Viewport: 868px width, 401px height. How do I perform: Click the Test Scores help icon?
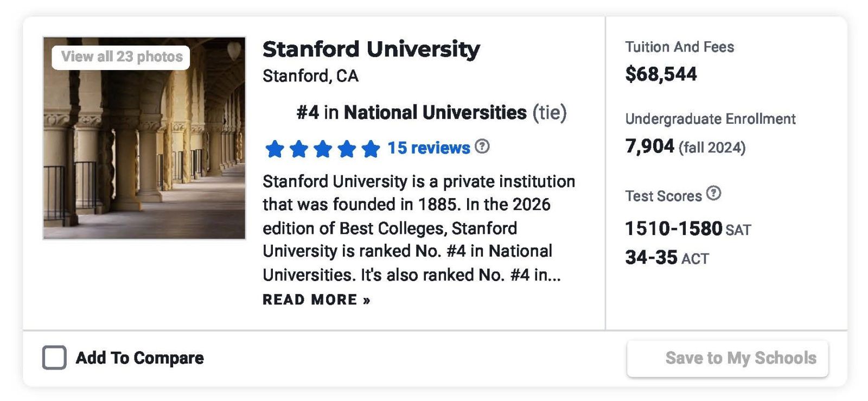(x=714, y=193)
